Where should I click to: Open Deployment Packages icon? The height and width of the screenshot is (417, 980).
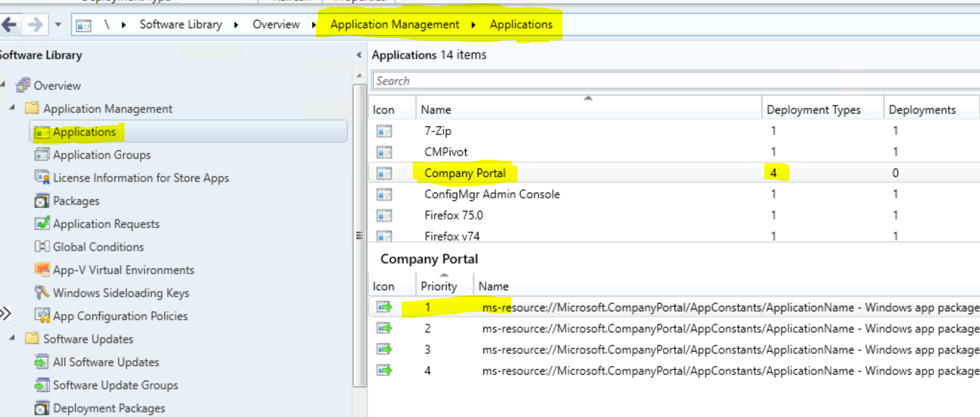tap(42, 407)
